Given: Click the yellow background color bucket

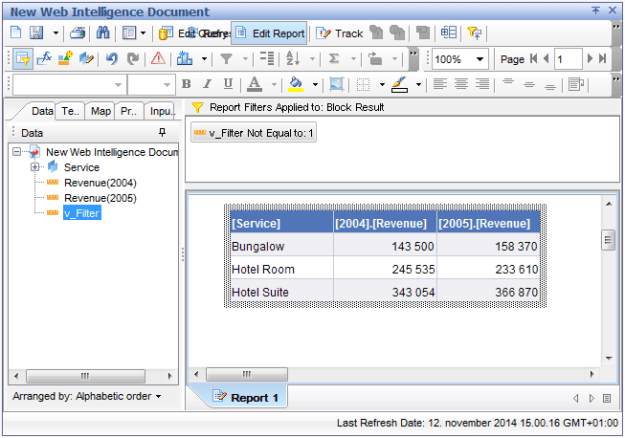Looking at the screenshot, I should [296, 84].
